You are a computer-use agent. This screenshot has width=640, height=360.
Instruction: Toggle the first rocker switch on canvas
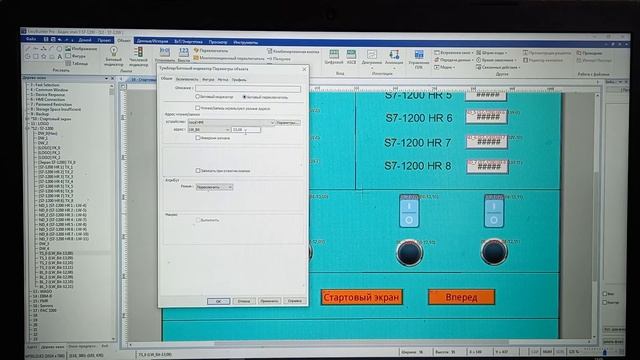409,211
